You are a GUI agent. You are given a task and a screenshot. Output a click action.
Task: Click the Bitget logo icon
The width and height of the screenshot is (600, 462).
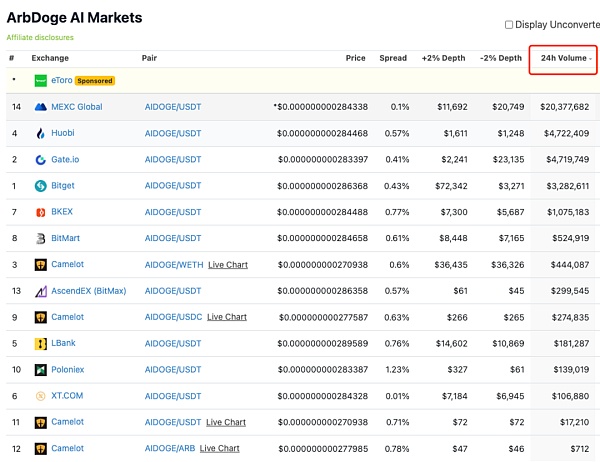[x=41, y=186]
